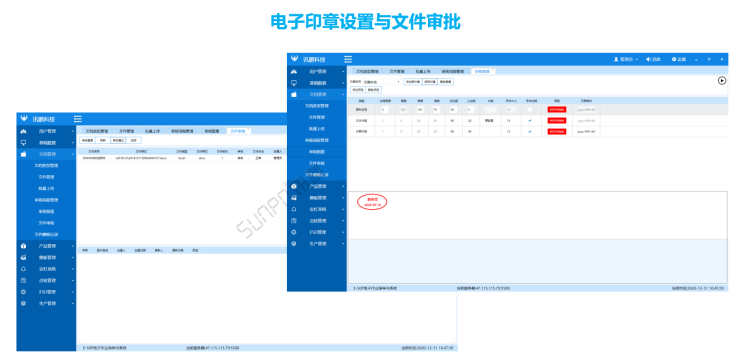Image resolution: width=750 pixels, height=363 pixels.
Task: Click server address 47.115.115.79:5500 in stamp settings status bar
Action: point(483,288)
